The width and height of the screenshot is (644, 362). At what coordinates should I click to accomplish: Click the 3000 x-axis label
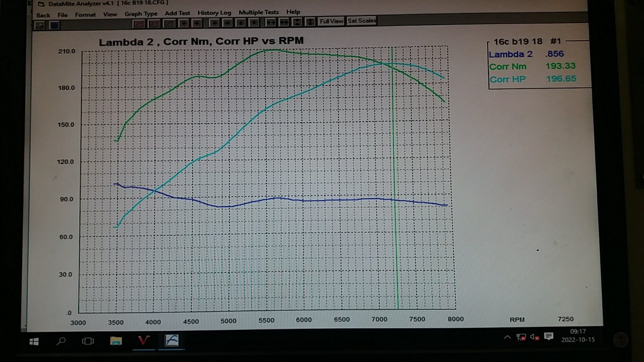[x=77, y=323]
